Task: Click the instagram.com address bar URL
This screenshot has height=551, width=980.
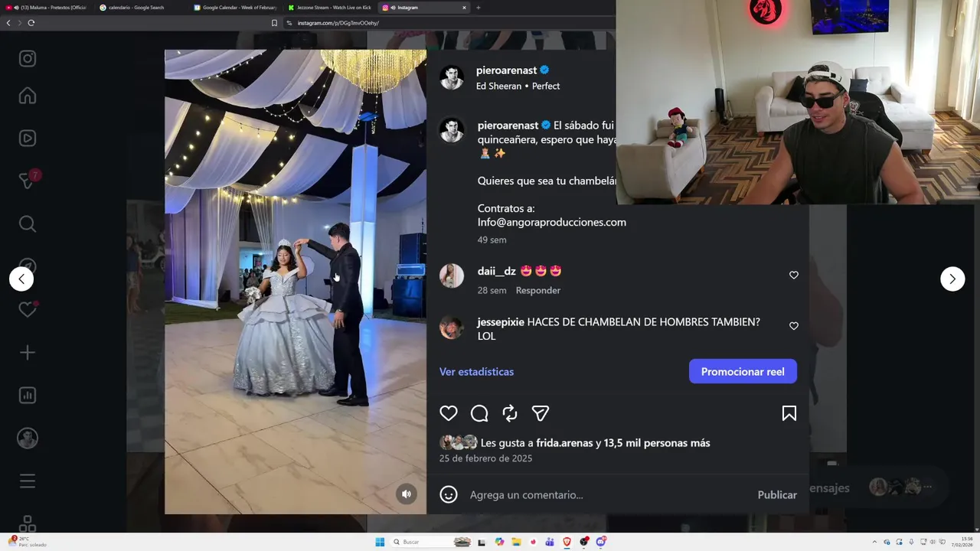Action: 338,23
